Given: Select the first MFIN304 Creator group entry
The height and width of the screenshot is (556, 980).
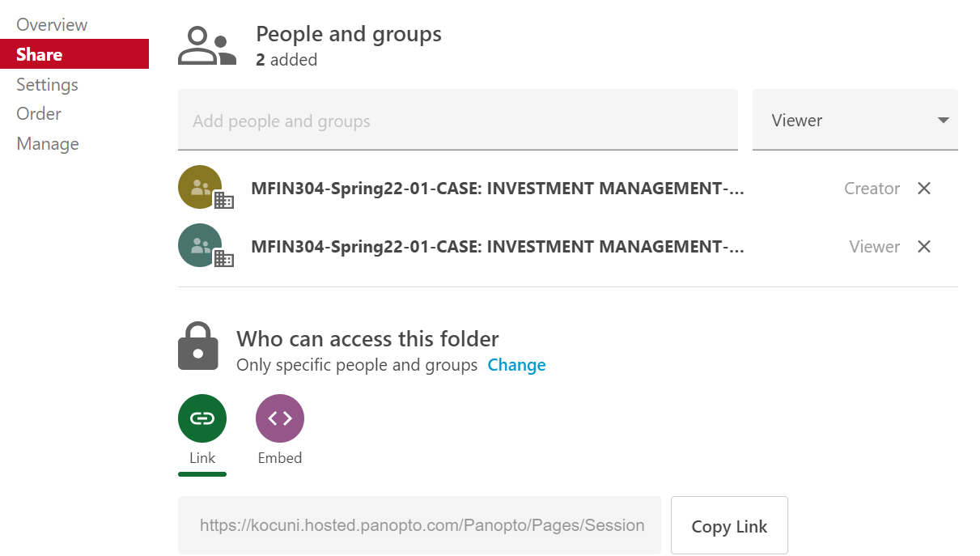Looking at the screenshot, I should [497, 189].
